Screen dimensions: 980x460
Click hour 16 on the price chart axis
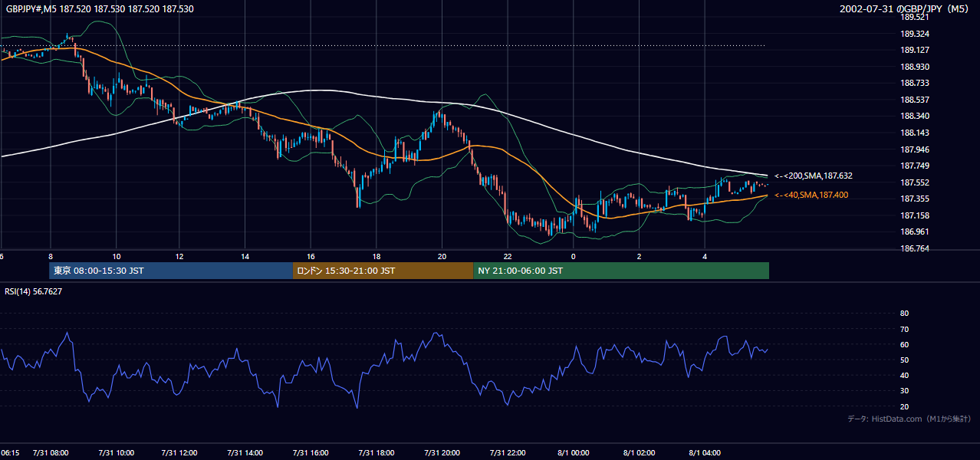(x=311, y=256)
